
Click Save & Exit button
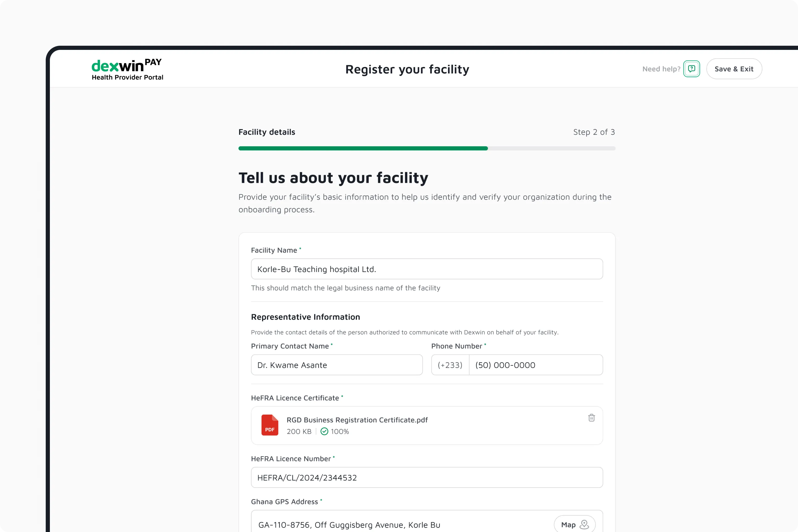734,69
